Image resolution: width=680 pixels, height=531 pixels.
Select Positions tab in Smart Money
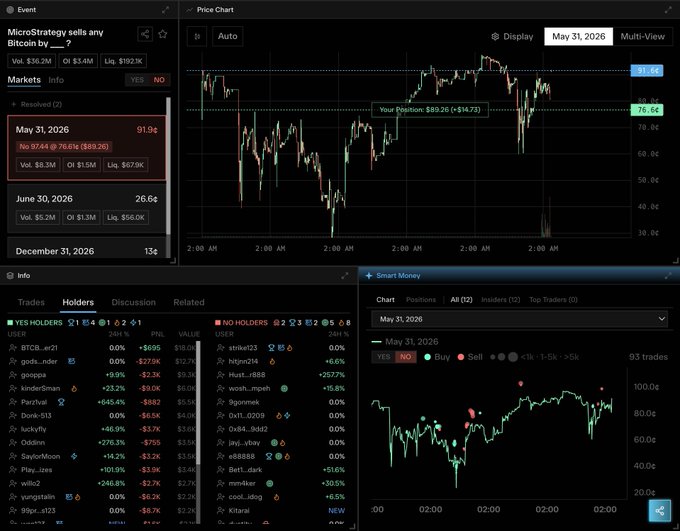(421, 300)
